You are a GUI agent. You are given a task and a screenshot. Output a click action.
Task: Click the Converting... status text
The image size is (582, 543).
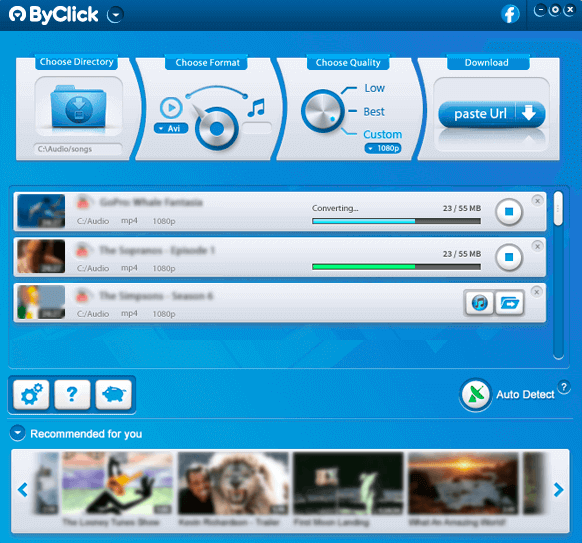pos(335,208)
